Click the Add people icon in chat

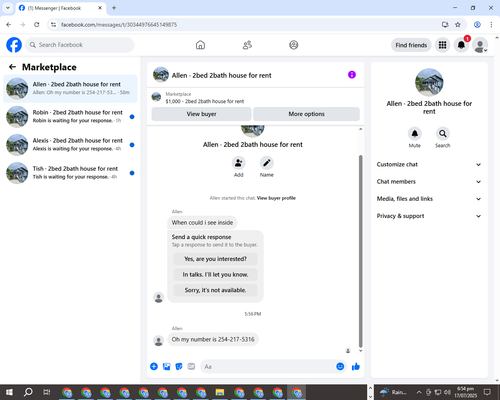click(x=239, y=163)
